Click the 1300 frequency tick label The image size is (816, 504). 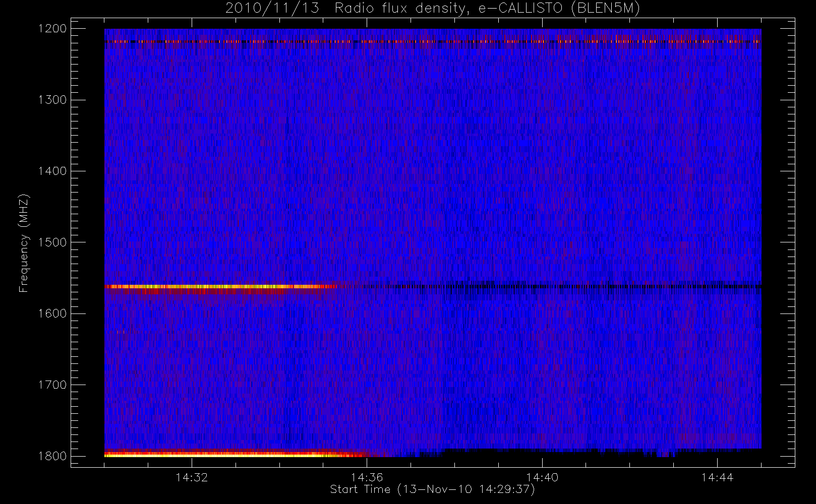pos(52,100)
